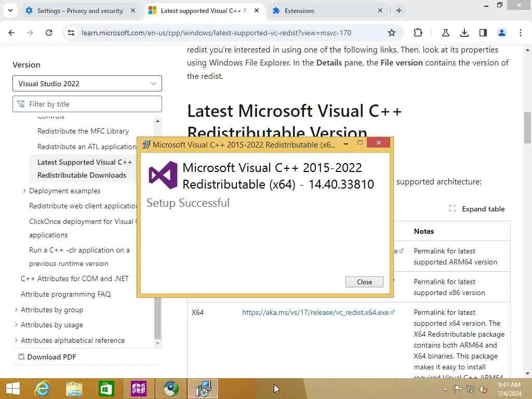Screen dimensions: 532x399
Task: Open the vc_redist.x64.exe download link
Action: coord(318,312)
